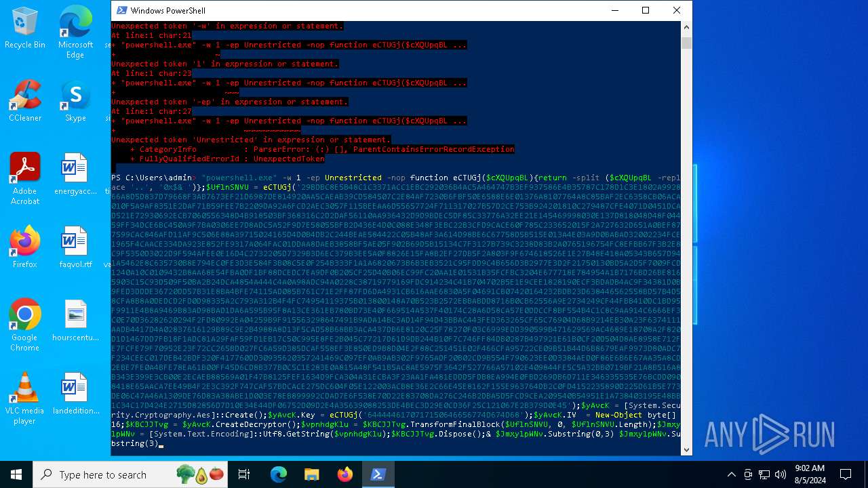
Task: Open File Explorer from the taskbar
Action: (311, 474)
